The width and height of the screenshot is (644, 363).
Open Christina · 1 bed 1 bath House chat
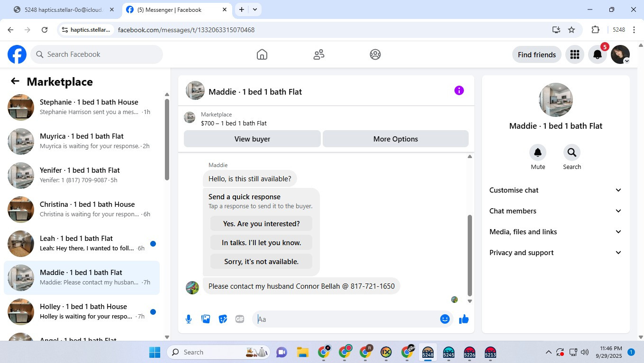(x=82, y=210)
